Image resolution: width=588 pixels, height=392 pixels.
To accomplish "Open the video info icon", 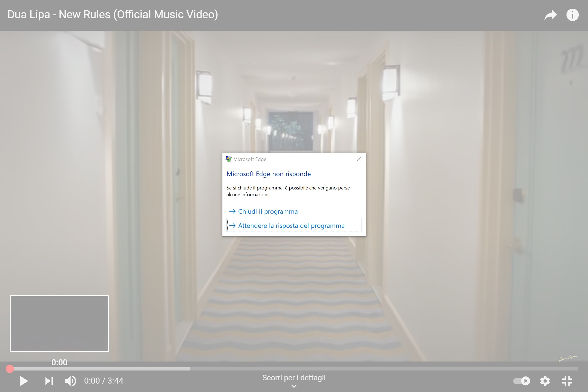I will tap(572, 15).
